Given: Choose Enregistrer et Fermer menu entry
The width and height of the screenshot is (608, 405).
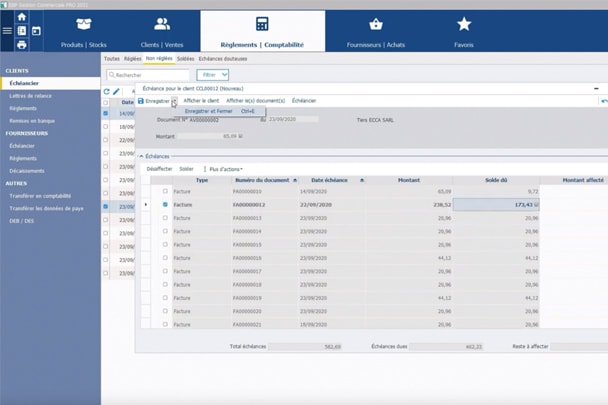Looking at the screenshot, I should 209,111.
